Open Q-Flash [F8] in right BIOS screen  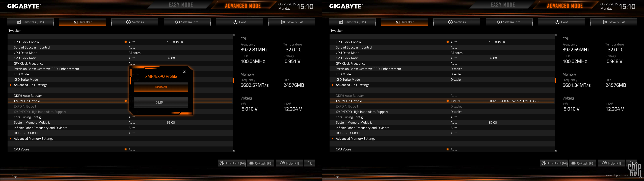582,163
